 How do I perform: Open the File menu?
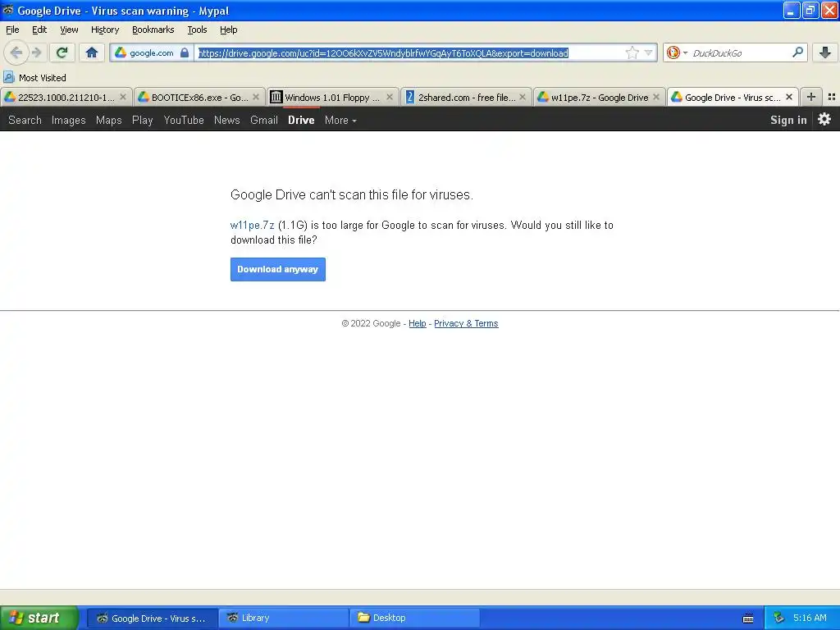(x=12, y=30)
